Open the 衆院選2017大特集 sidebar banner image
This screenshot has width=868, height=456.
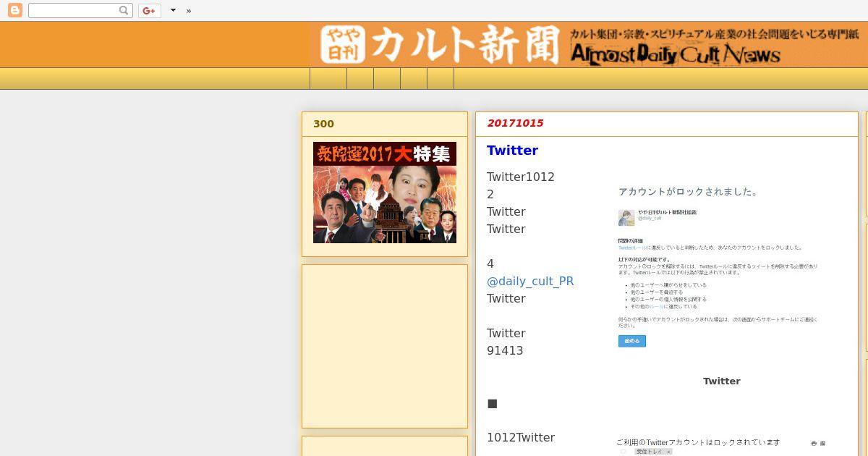(385, 193)
